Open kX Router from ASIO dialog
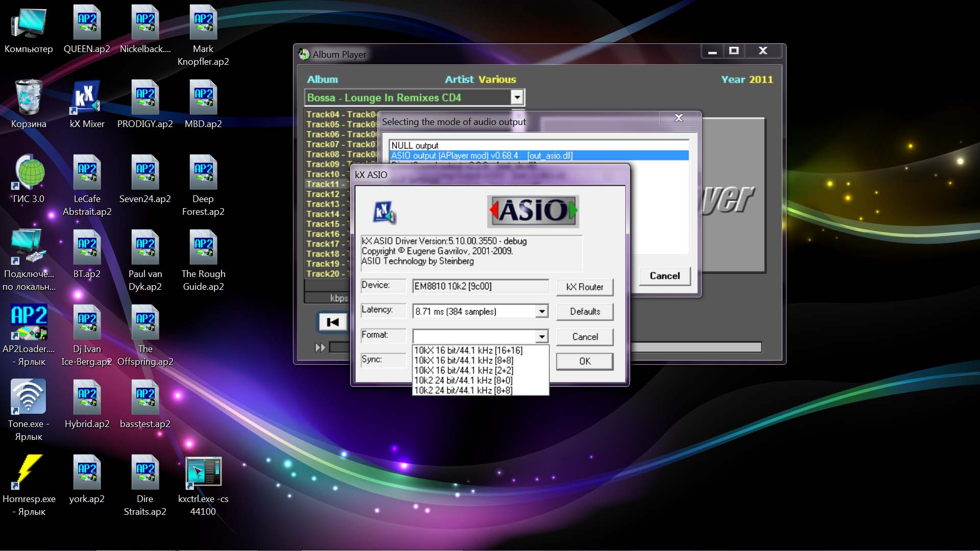The height and width of the screenshot is (551, 980). pos(584,287)
